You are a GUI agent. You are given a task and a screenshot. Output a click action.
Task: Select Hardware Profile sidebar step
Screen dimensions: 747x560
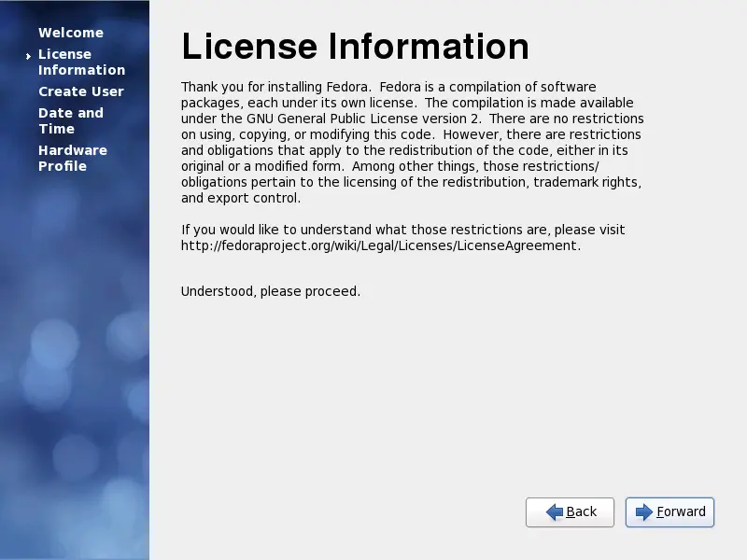click(73, 158)
